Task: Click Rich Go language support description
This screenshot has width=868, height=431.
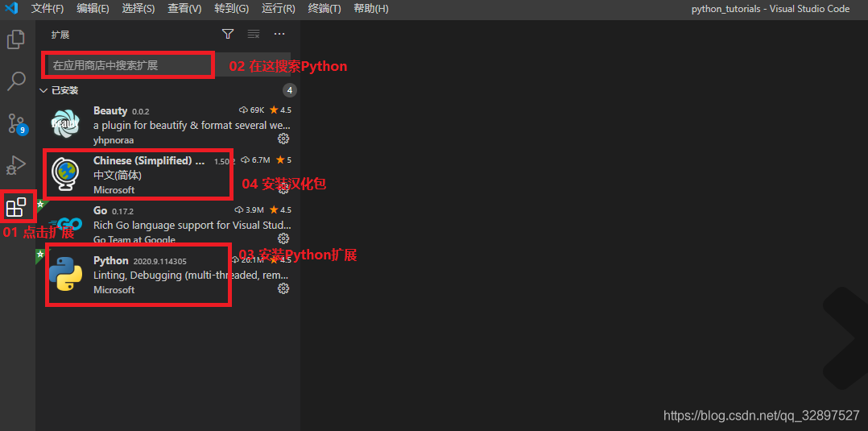Action: [x=192, y=226]
